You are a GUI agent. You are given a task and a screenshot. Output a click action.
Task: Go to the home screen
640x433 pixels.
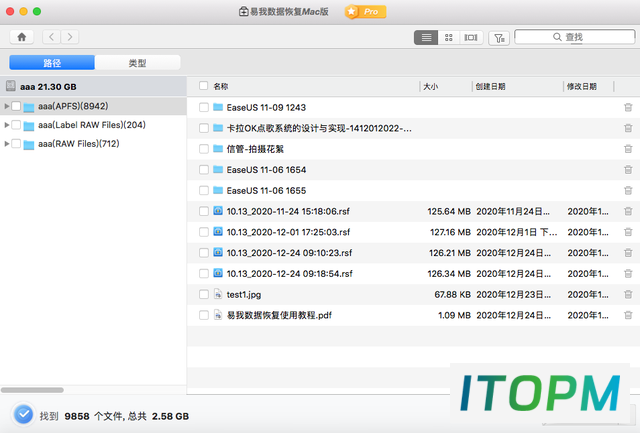pos(22,37)
